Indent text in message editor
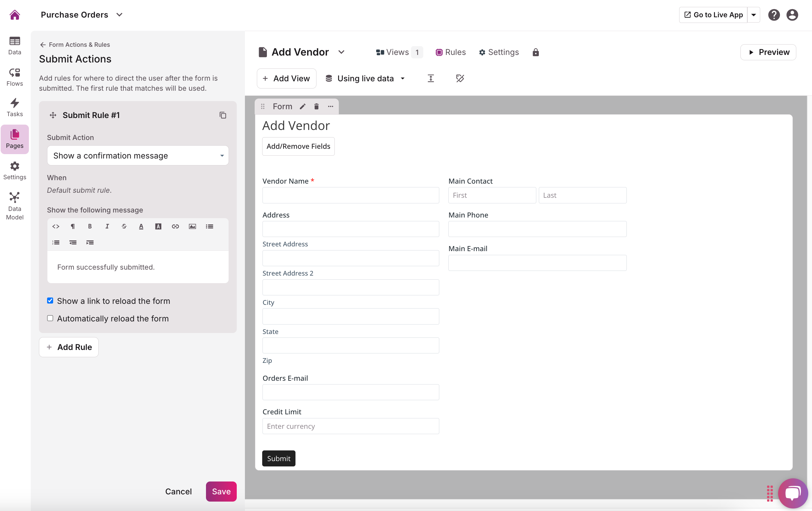Image resolution: width=812 pixels, height=511 pixels. 90,242
